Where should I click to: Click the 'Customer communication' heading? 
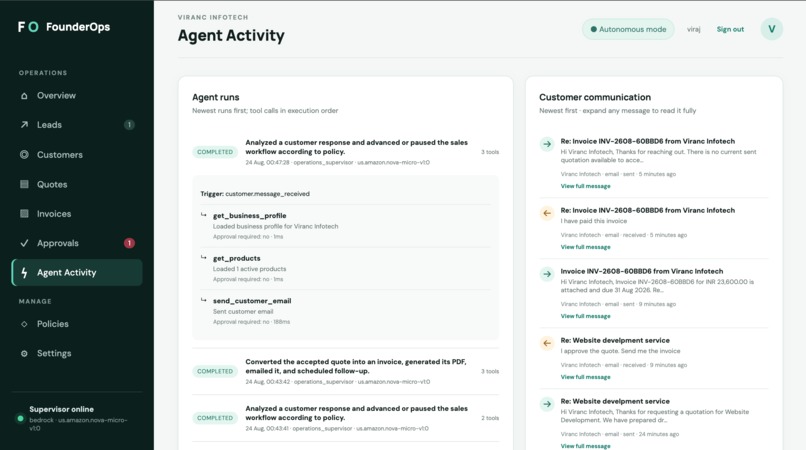(595, 97)
